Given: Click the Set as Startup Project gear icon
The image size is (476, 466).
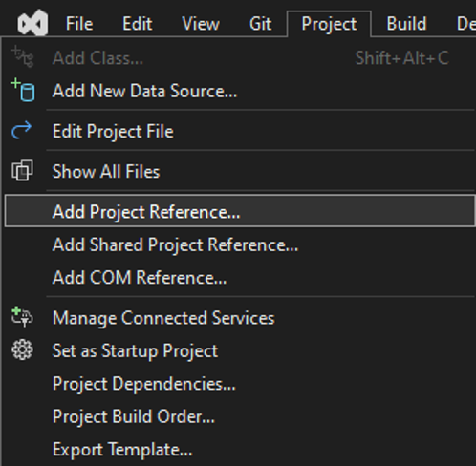Looking at the screenshot, I should tap(22, 350).
